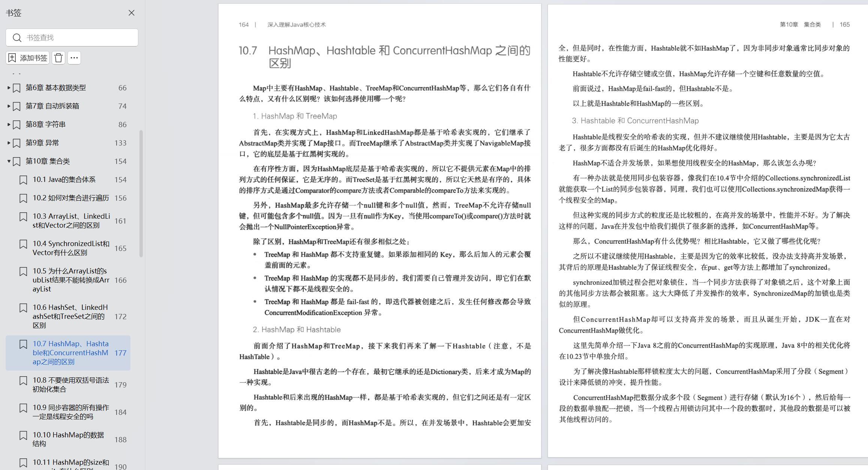Click bookmark icon beside 10.1 Java的集合体系
868x470 pixels.
(23, 180)
